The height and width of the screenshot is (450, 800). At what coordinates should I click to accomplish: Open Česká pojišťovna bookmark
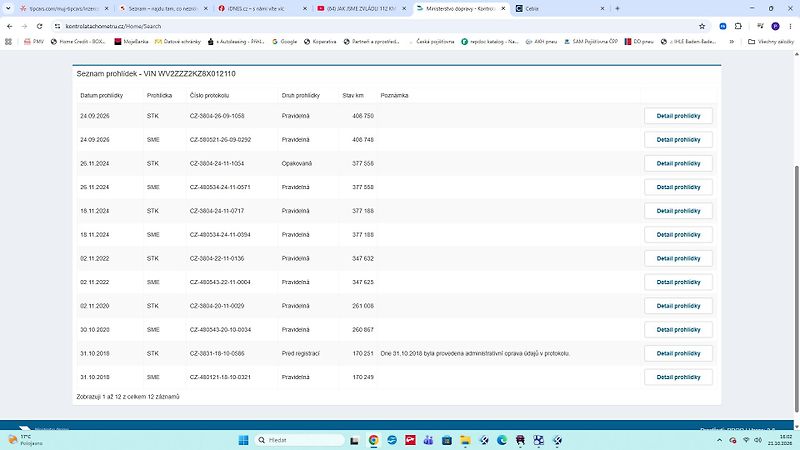click(431, 41)
